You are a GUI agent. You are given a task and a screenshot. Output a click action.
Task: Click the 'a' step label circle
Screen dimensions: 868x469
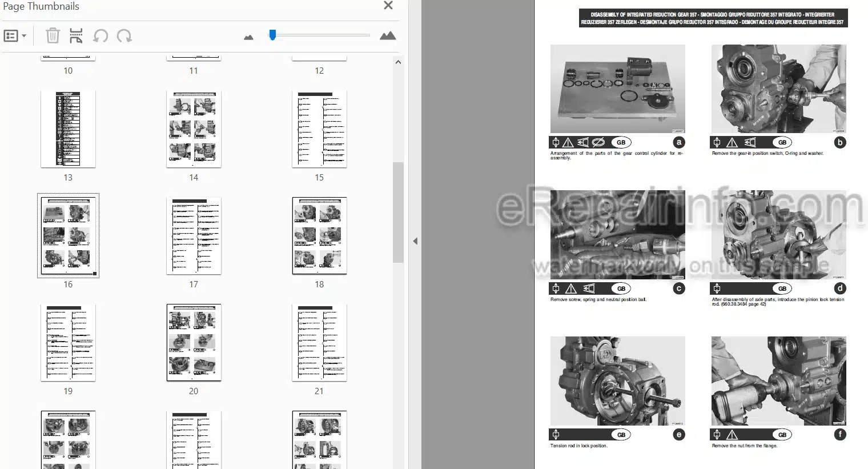click(679, 142)
